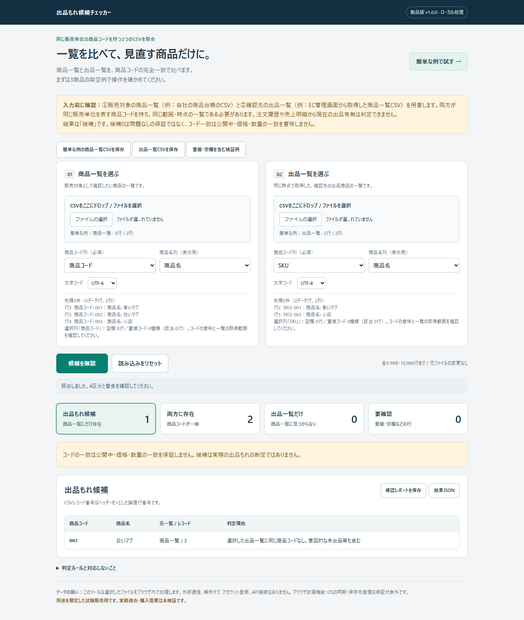Click the 出品一覧を選ぶ panel heading
524x620 pixels.
(308, 174)
